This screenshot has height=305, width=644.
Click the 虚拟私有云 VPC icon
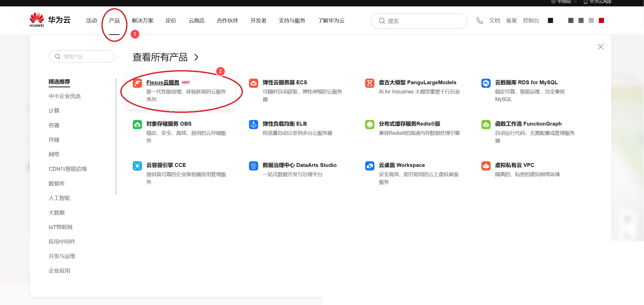click(486, 166)
